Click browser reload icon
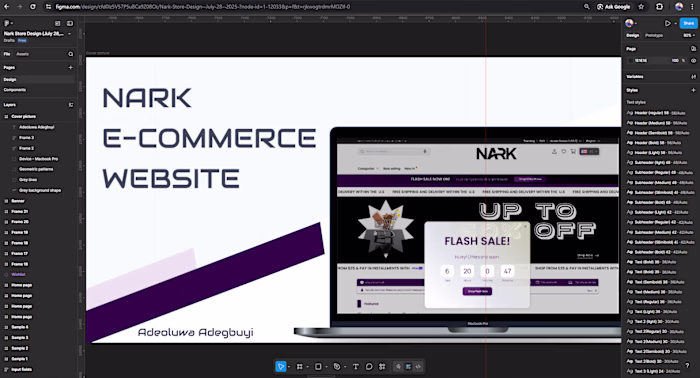700x378 pixels. [33, 7]
